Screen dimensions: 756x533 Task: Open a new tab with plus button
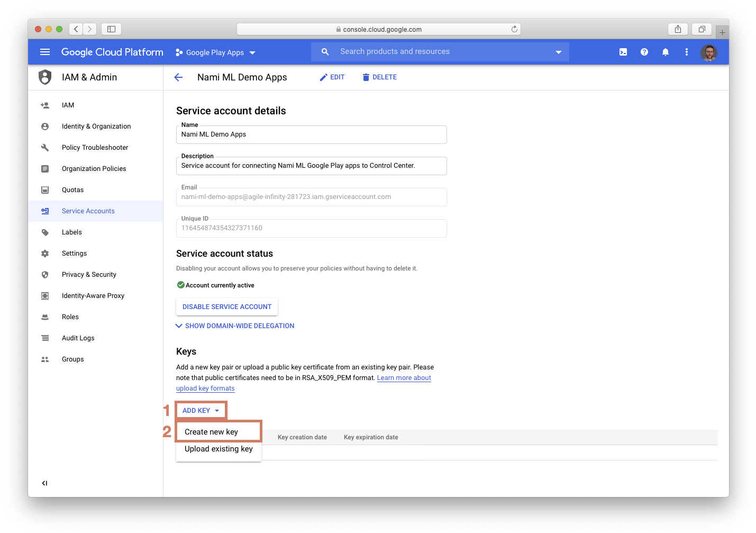[x=722, y=33]
